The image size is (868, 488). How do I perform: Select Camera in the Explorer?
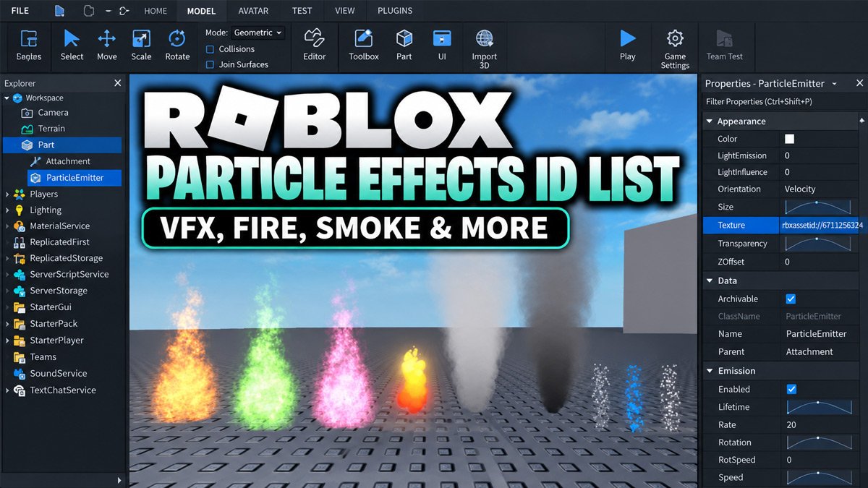[x=54, y=113]
